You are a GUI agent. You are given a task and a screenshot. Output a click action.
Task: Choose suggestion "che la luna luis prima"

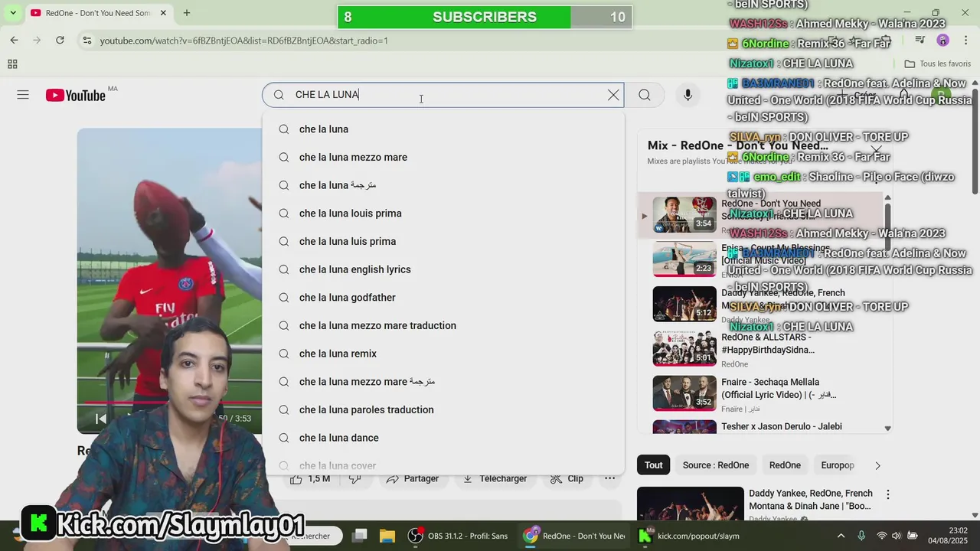click(443, 241)
